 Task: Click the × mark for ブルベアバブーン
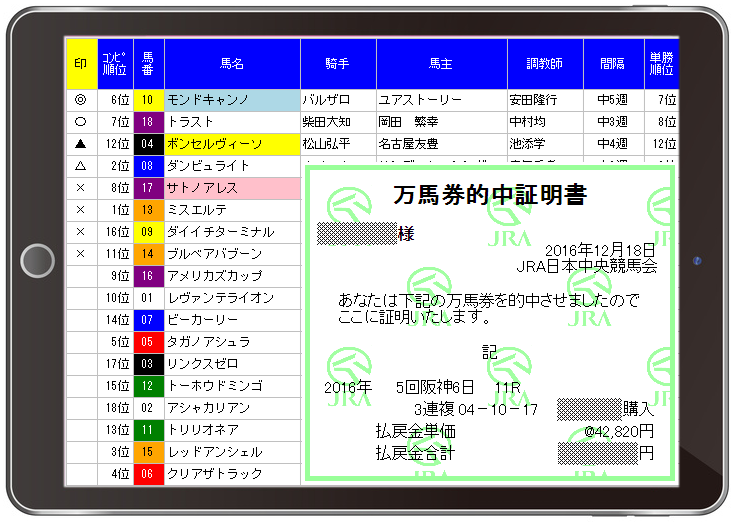point(81,254)
